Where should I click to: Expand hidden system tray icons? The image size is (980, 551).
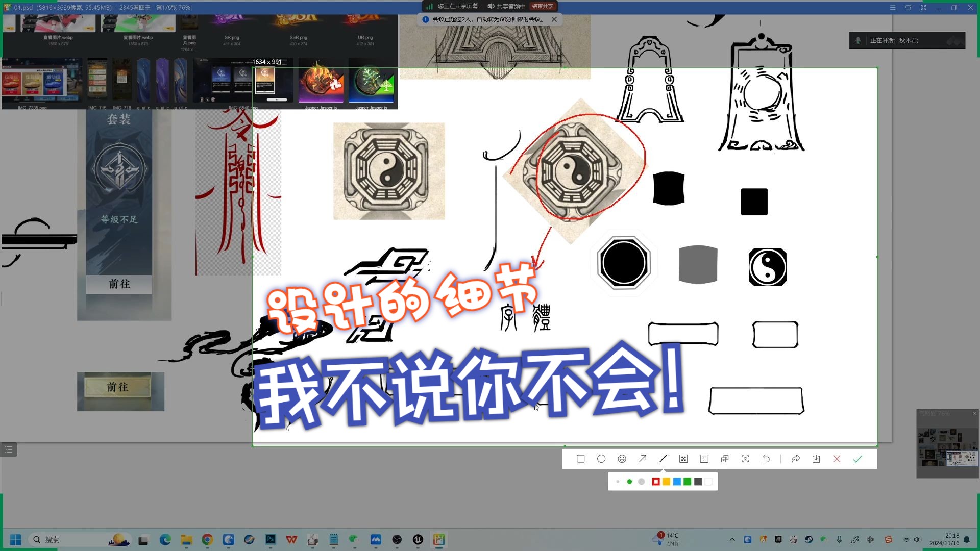[x=732, y=539]
